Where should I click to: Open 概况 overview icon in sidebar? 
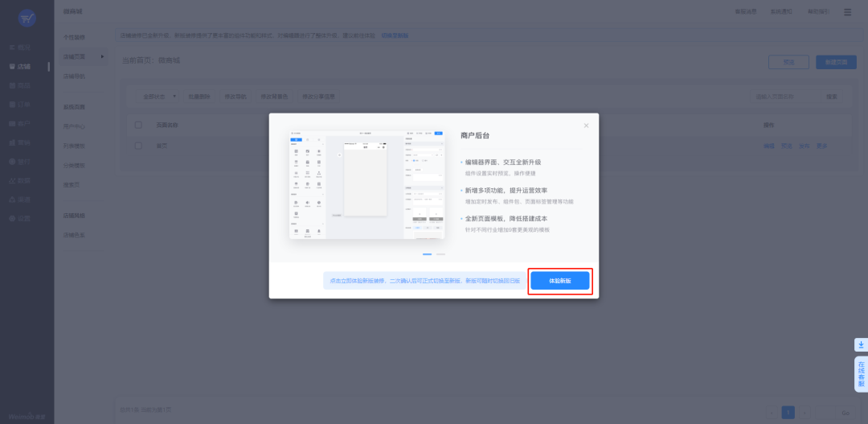[12, 47]
